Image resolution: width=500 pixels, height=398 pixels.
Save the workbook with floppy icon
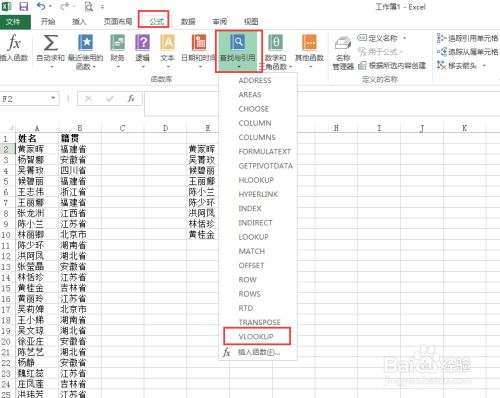pos(23,6)
